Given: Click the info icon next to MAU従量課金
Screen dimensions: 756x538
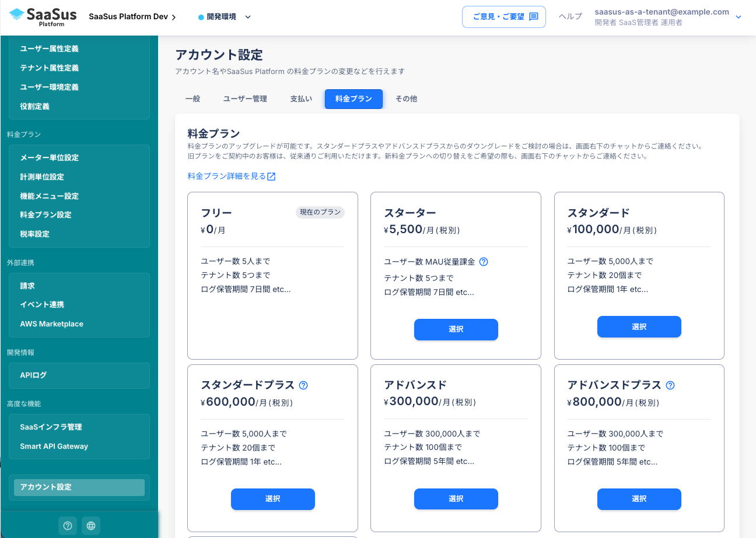Looking at the screenshot, I should 483,262.
